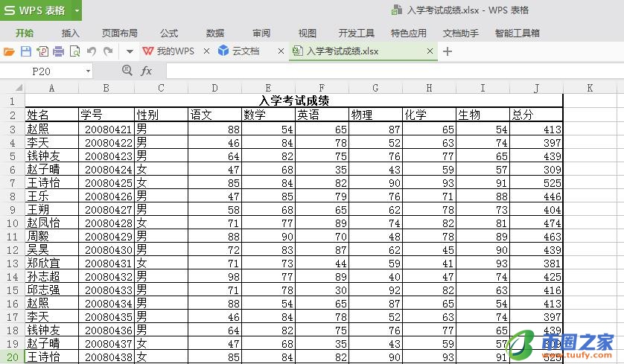
Task: Undo the last action
Action: tap(92, 51)
